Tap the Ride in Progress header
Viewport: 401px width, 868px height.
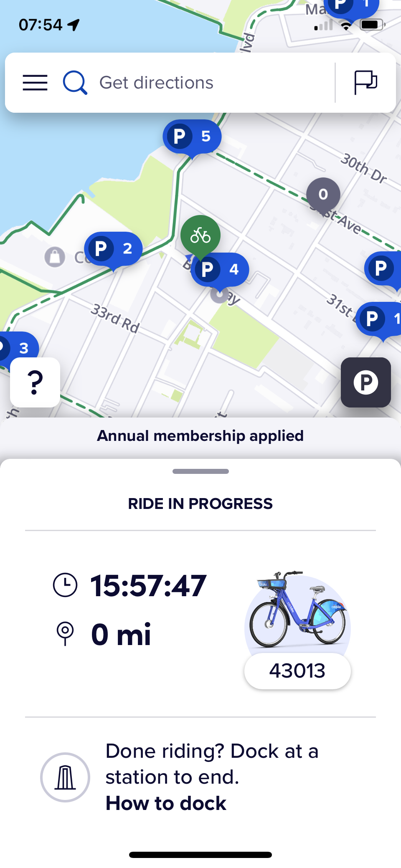pos(200,504)
